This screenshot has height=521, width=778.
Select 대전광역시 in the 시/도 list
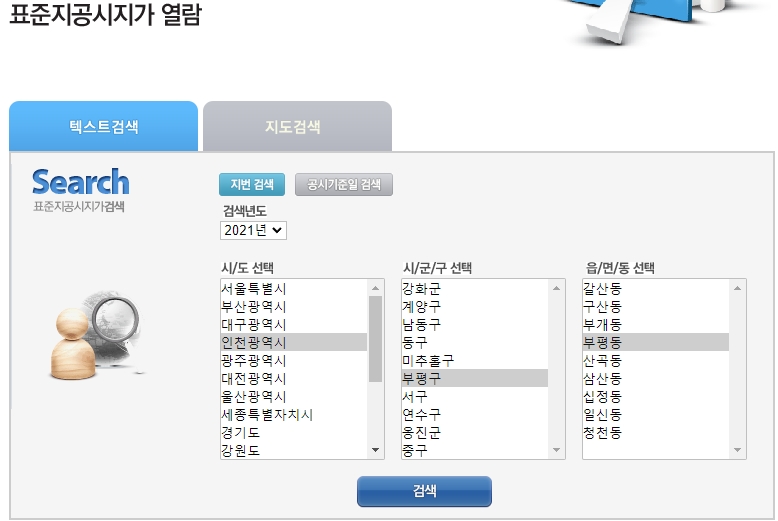tap(294, 378)
